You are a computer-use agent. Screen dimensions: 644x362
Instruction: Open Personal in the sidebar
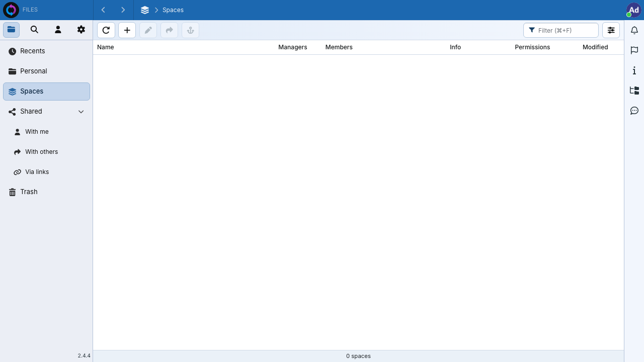click(46, 71)
